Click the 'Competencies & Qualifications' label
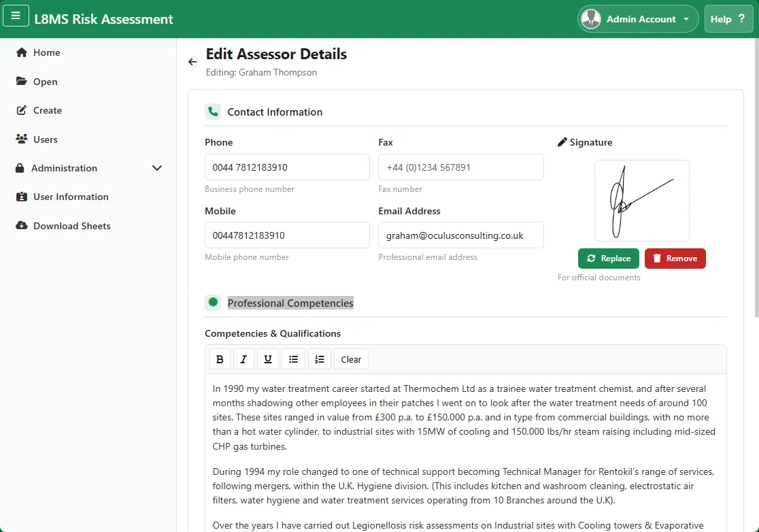759x532 pixels. coord(273,333)
